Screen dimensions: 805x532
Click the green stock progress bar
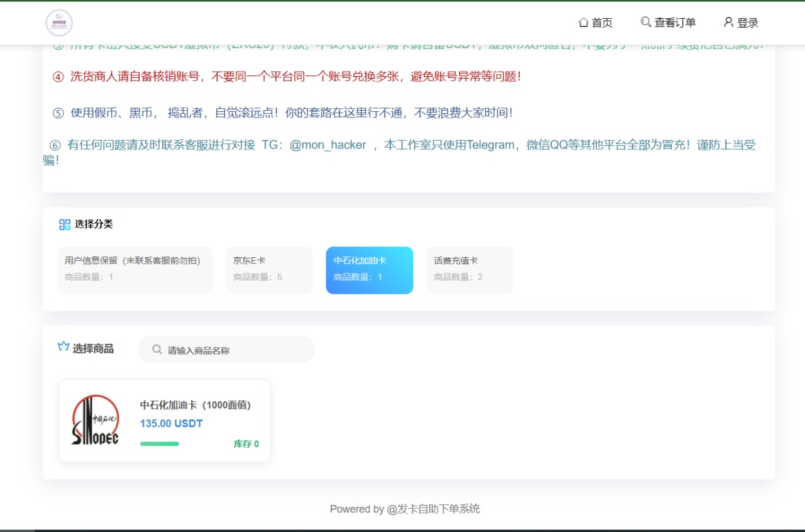[x=159, y=443]
